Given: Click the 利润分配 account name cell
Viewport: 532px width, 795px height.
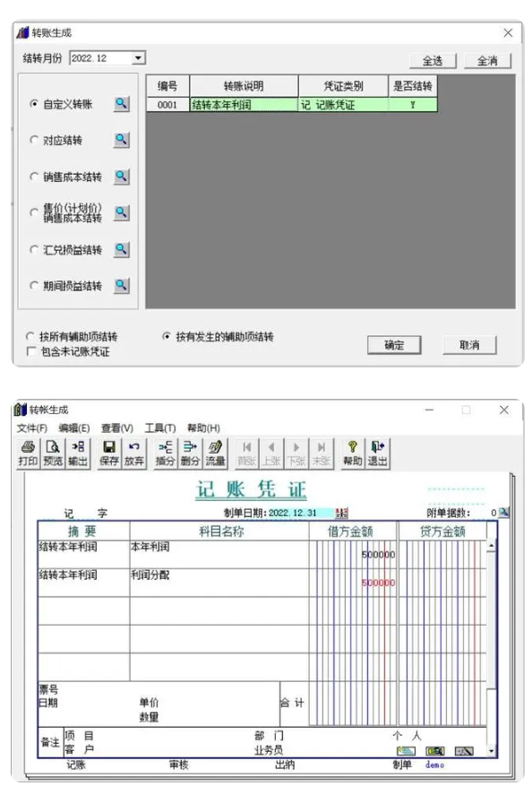Looking at the screenshot, I should (219, 583).
